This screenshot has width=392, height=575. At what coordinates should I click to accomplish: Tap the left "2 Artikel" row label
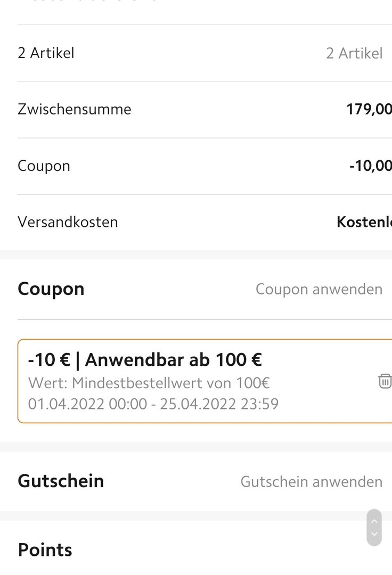[x=46, y=53]
